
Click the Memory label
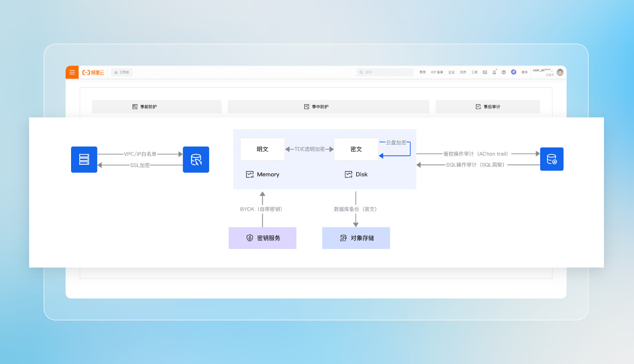coord(268,174)
